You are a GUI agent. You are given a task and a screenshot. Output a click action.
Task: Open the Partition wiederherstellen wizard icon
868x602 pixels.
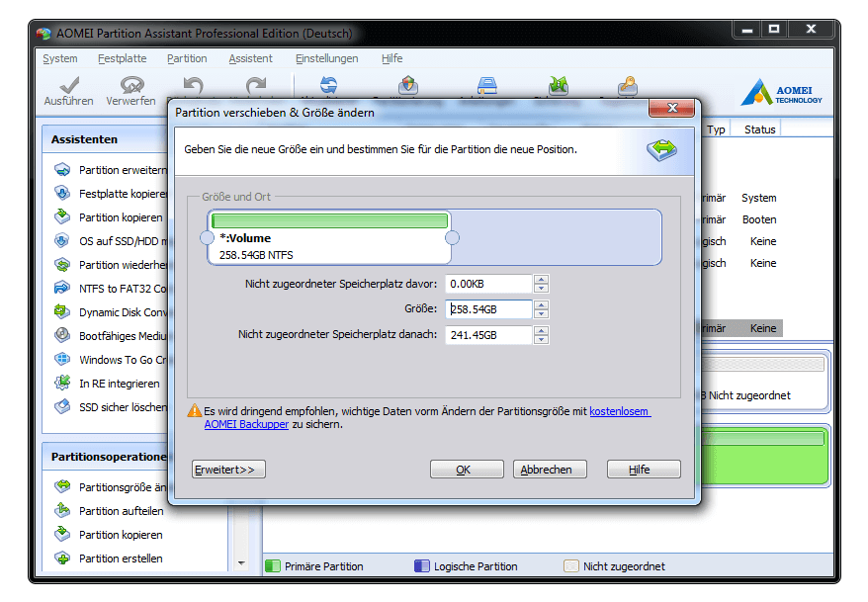tap(62, 265)
